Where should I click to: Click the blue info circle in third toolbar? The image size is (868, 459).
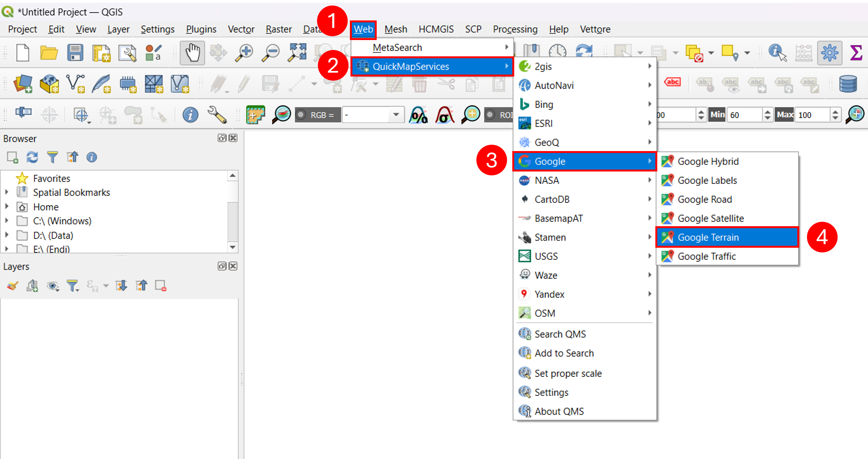[x=190, y=115]
